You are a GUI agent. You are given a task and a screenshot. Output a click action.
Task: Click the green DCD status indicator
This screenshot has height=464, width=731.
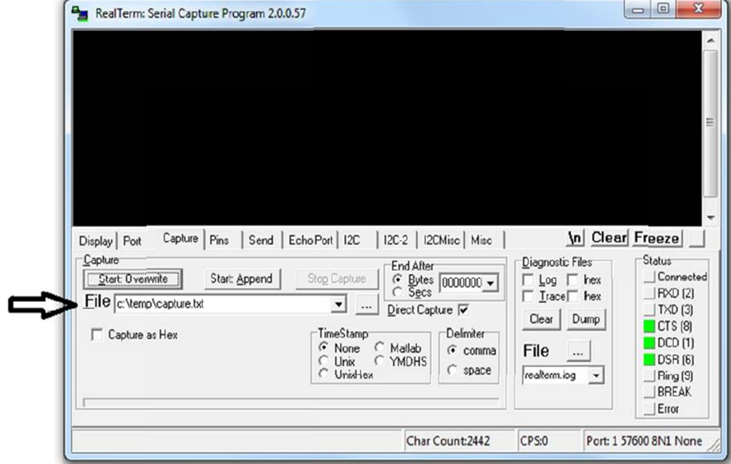coord(647,342)
